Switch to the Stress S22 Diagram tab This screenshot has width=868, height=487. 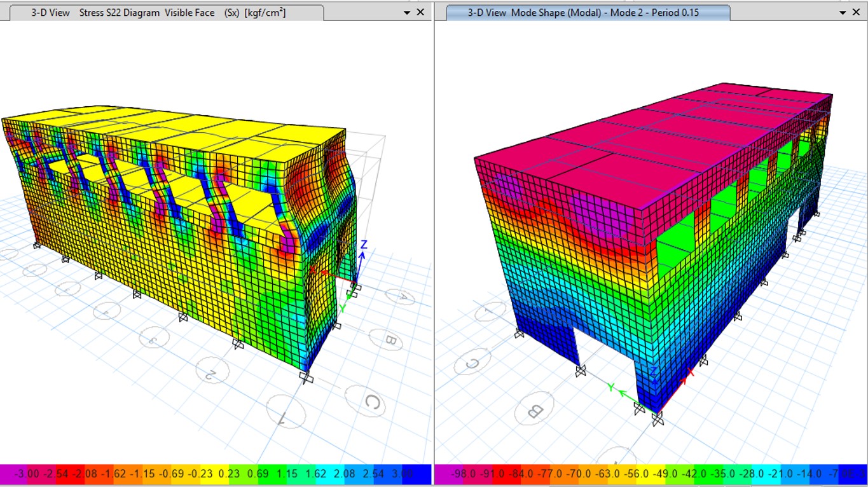pos(159,13)
